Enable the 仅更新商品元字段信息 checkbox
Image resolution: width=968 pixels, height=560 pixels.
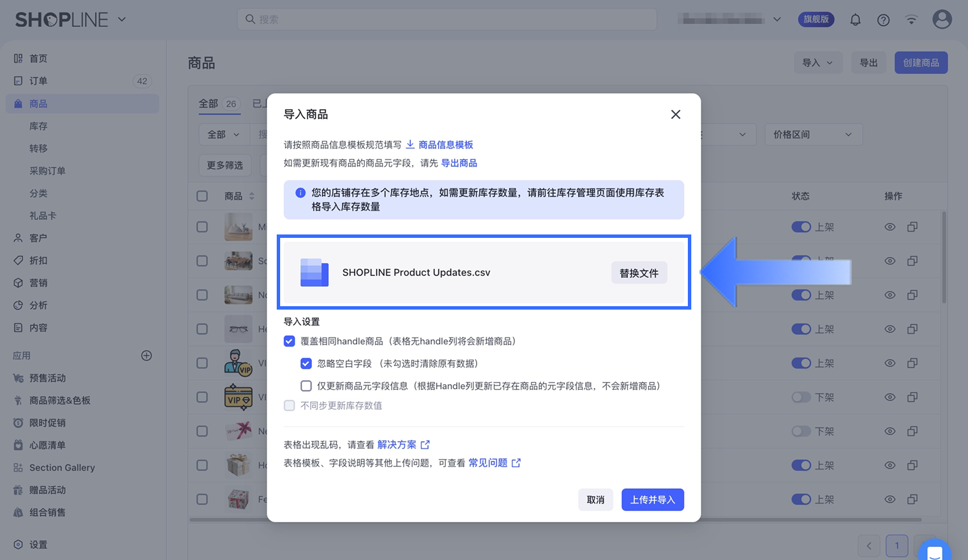click(x=306, y=386)
